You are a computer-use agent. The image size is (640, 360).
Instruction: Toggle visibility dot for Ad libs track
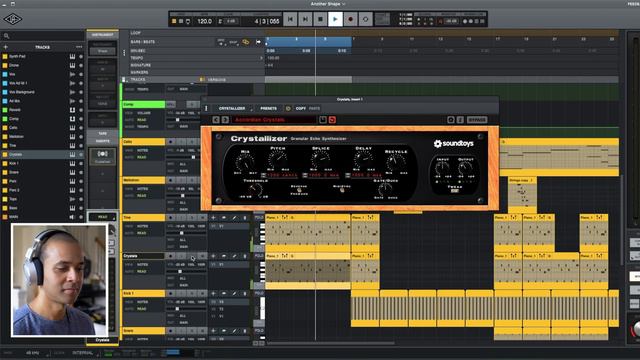81,101
